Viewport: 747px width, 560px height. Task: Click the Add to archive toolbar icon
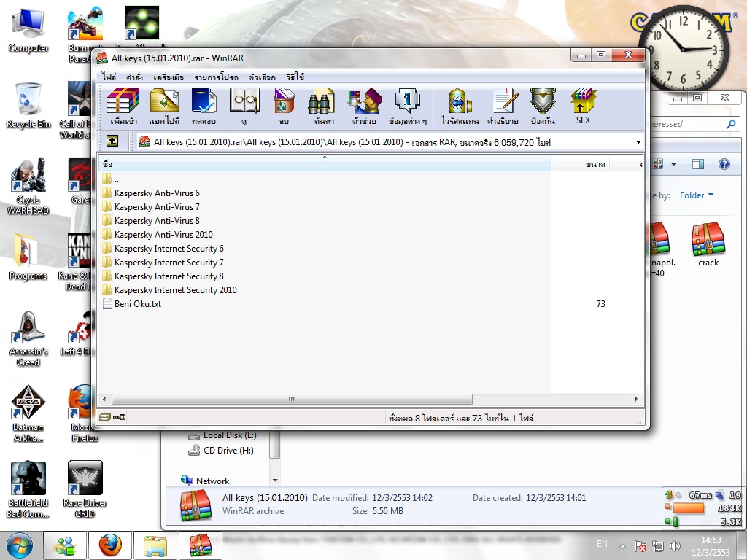[123, 106]
